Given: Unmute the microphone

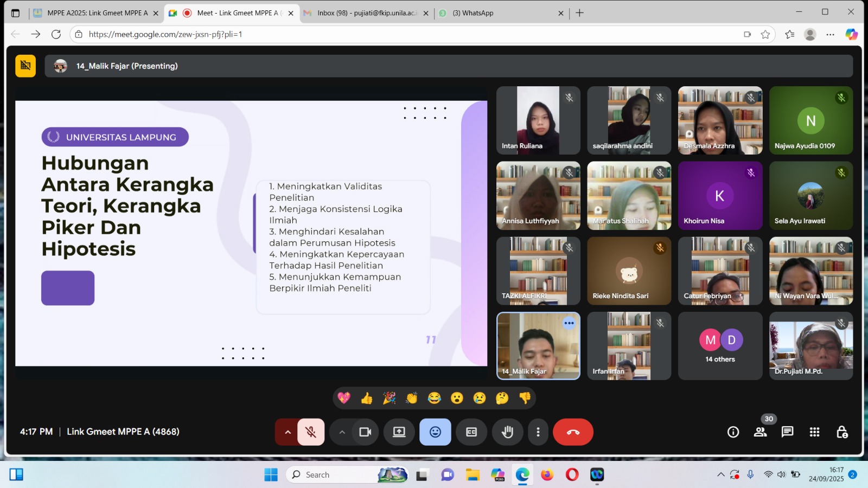Looking at the screenshot, I should pyautogui.click(x=311, y=432).
